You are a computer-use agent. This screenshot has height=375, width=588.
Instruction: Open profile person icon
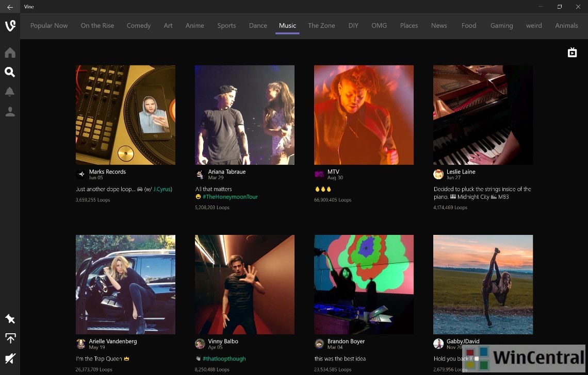pyautogui.click(x=10, y=112)
